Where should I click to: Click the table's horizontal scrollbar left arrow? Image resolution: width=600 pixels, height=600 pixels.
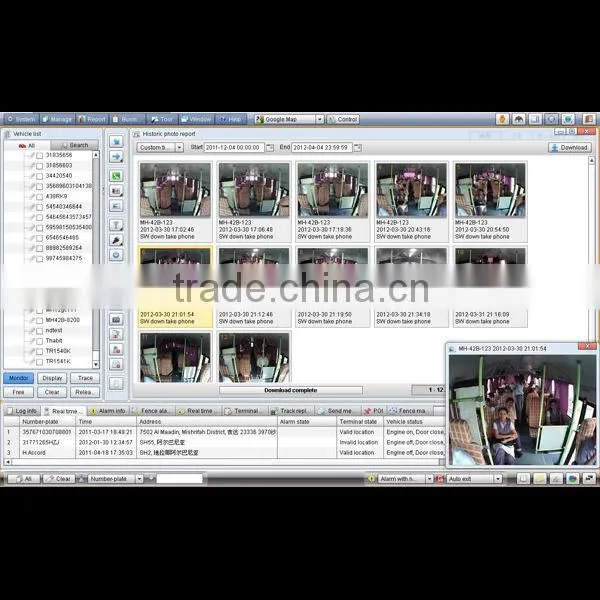(x=7, y=462)
